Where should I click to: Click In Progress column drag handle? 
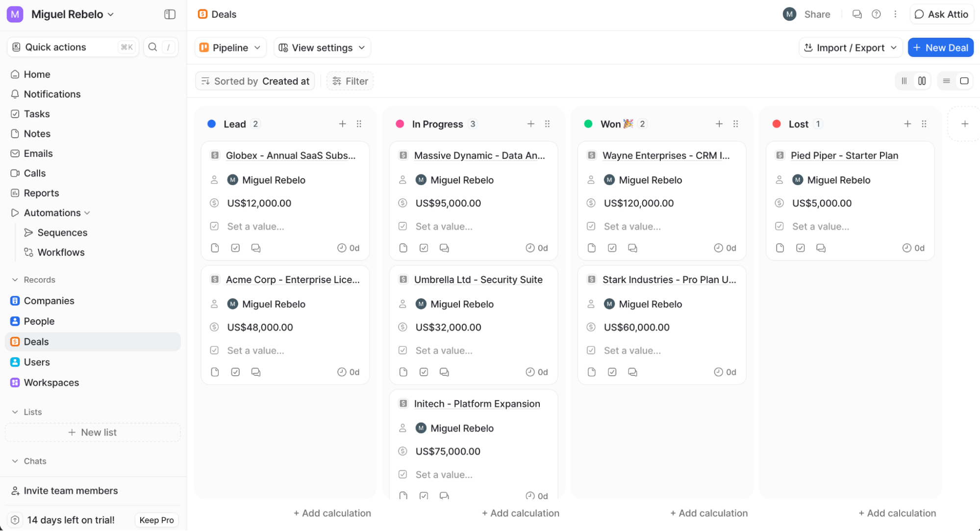pyautogui.click(x=548, y=124)
